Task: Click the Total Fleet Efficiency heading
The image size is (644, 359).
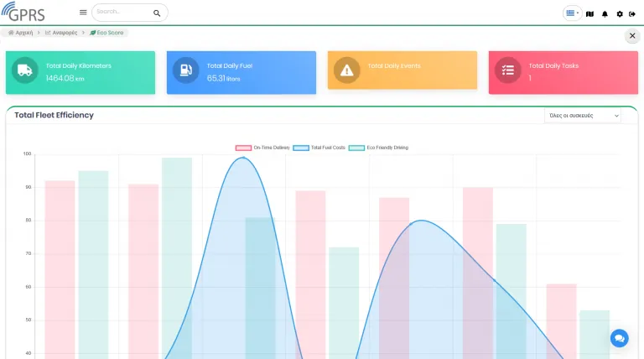Action: click(55, 115)
